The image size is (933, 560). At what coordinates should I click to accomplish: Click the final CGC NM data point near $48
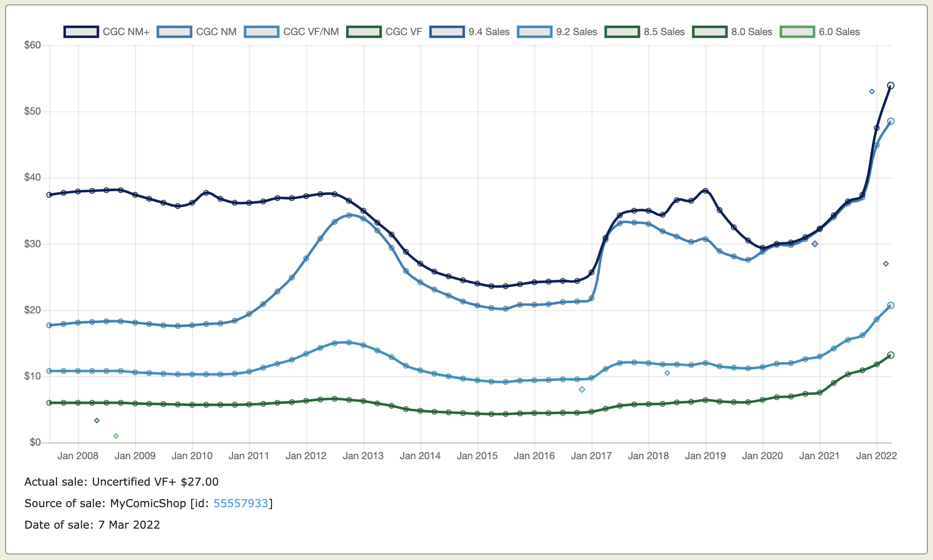(891, 122)
